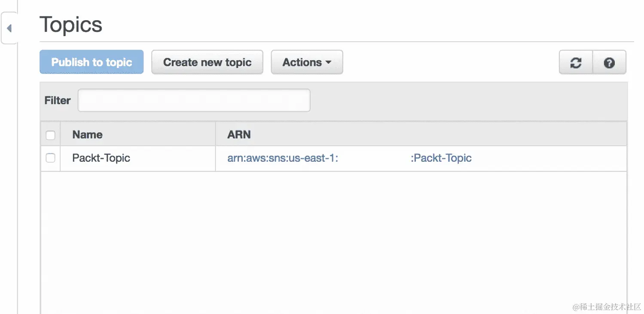Open the Actions menu

coord(307,62)
